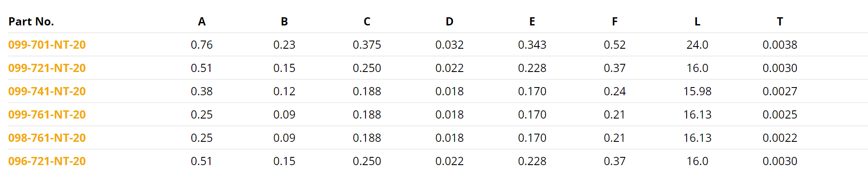This screenshot has height=172, width=868.
Task: Select the 0.0022 thickness value cell
Action: pyautogui.click(x=780, y=138)
